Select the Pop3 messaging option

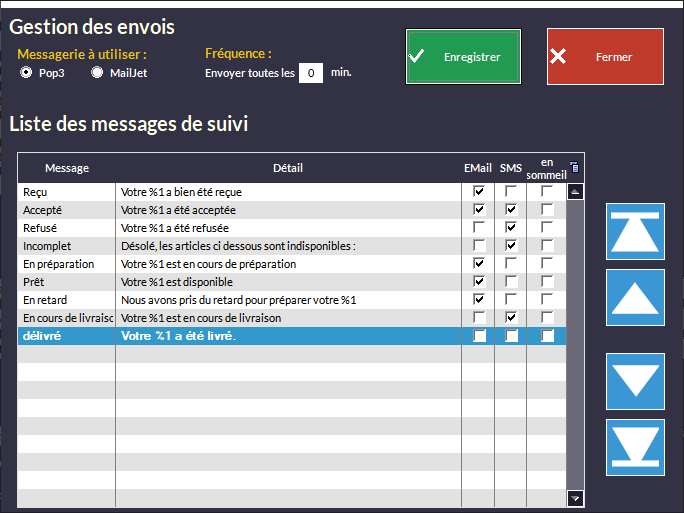tap(27, 73)
